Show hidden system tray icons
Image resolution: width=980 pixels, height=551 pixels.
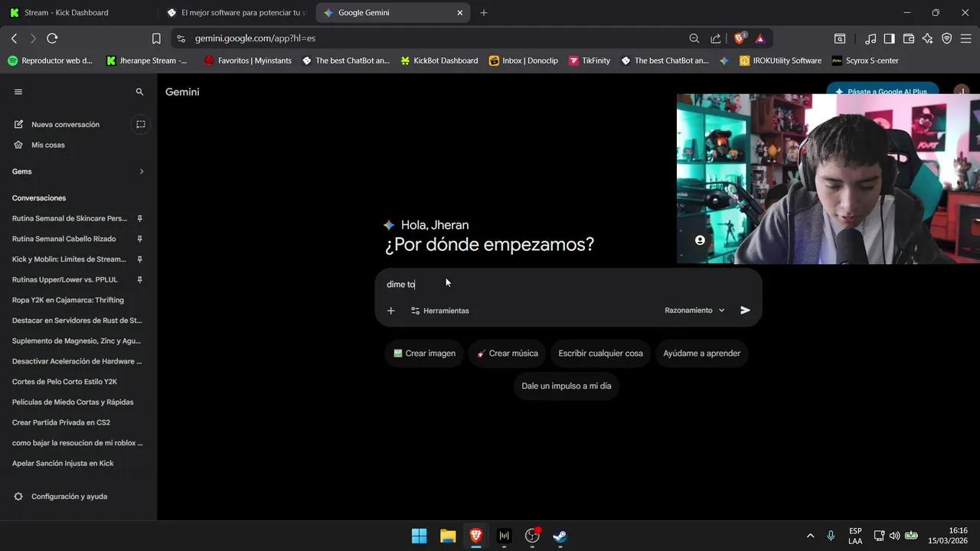click(810, 535)
